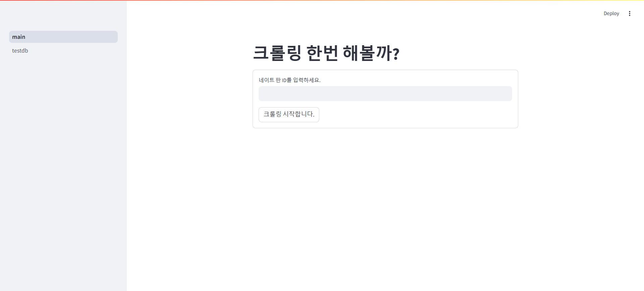Click the Deploy button
Image resolution: width=644 pixels, height=291 pixels.
611,13
